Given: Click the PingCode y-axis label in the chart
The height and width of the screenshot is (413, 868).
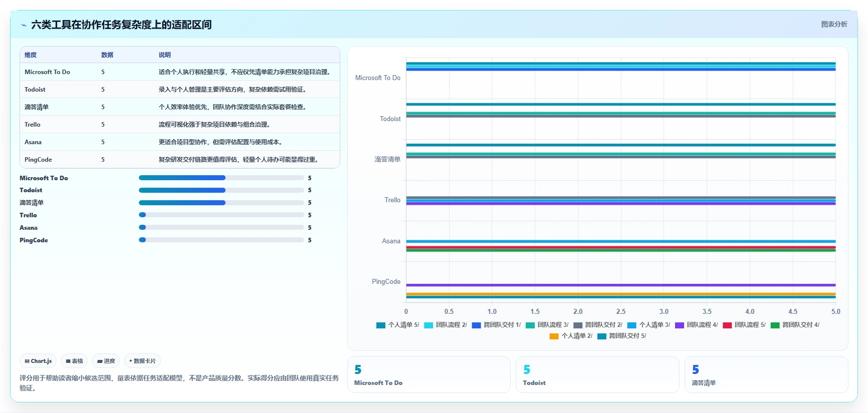Looking at the screenshot, I should coord(386,282).
